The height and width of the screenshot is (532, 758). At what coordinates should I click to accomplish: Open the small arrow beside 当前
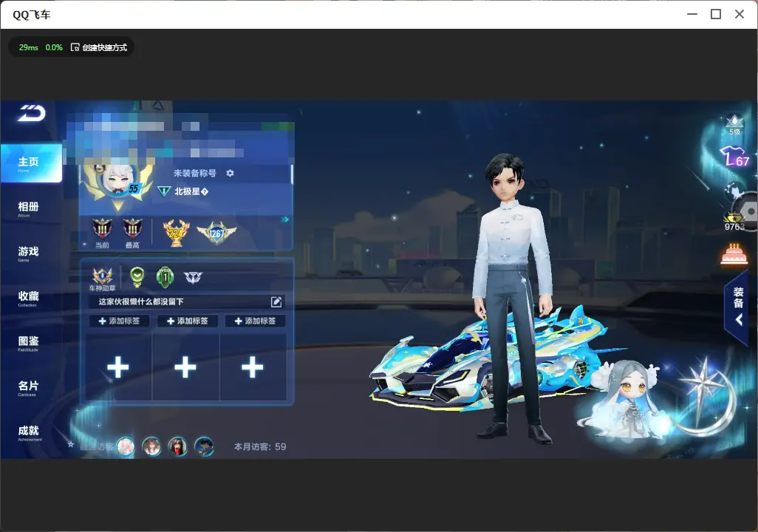pos(85,245)
